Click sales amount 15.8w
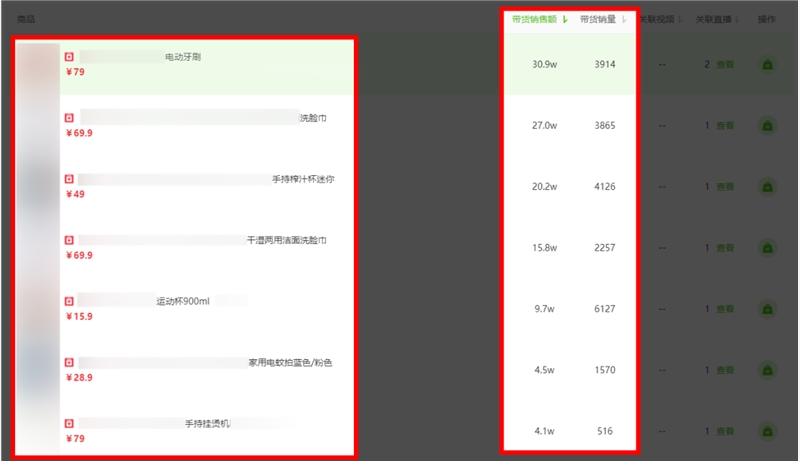The width and height of the screenshot is (800, 461). 544,248
